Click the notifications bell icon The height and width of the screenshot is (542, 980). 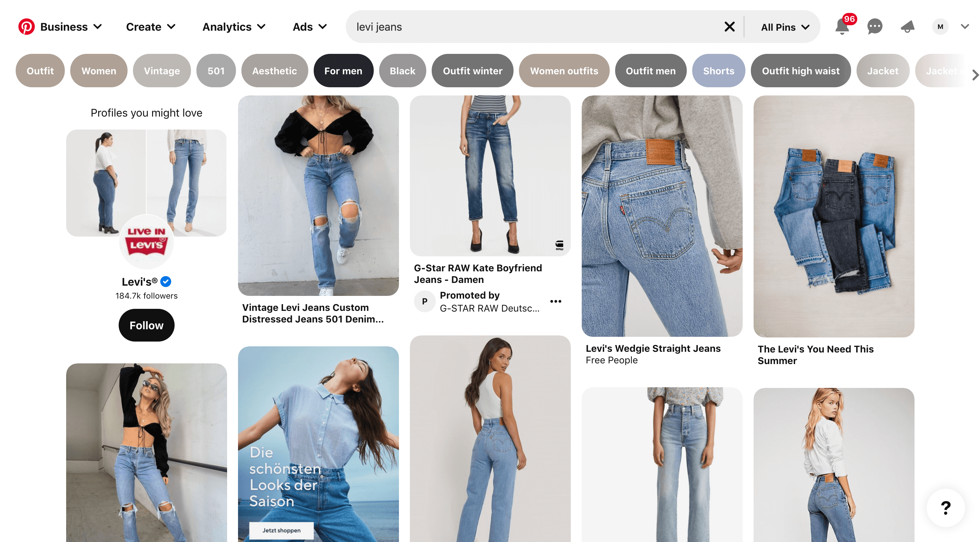pyautogui.click(x=841, y=27)
